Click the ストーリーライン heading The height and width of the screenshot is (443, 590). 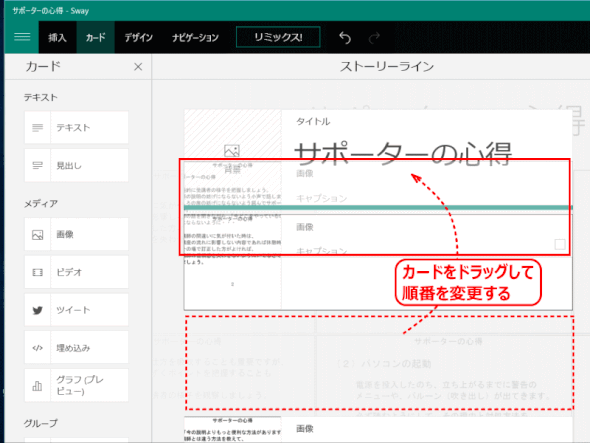click(x=387, y=67)
